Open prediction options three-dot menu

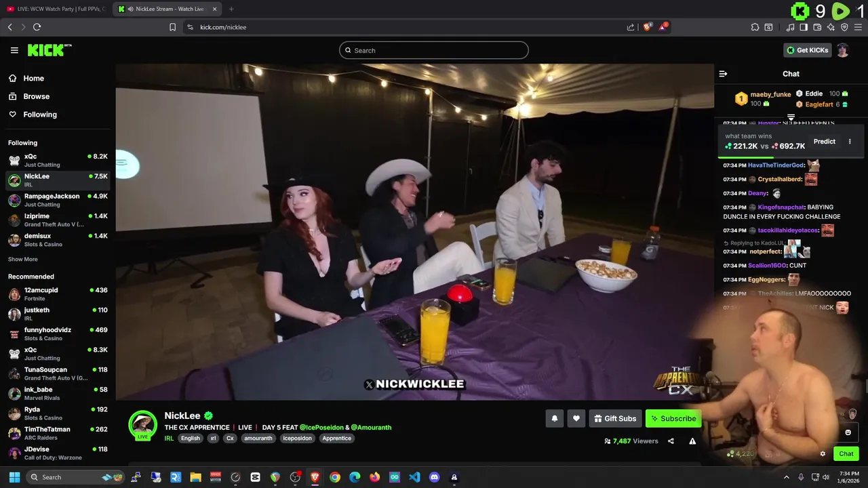pos(850,142)
